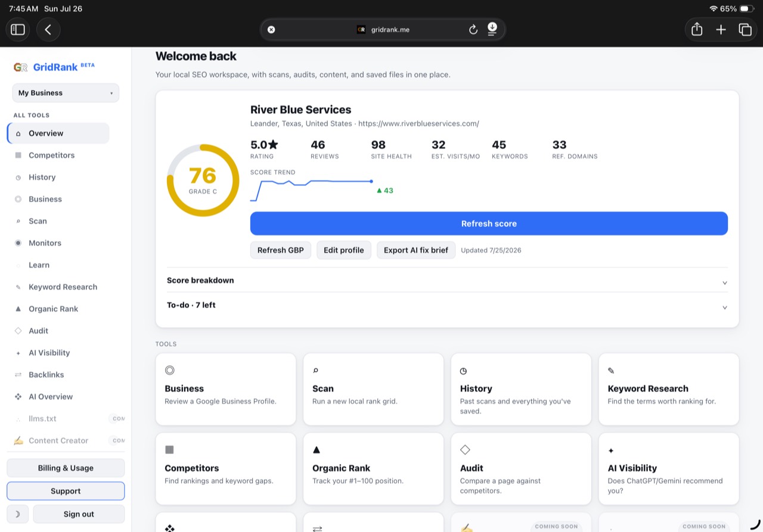Open Monitors from the sidebar
Screen dimensions: 763x532
pyautogui.click(x=58, y=243)
